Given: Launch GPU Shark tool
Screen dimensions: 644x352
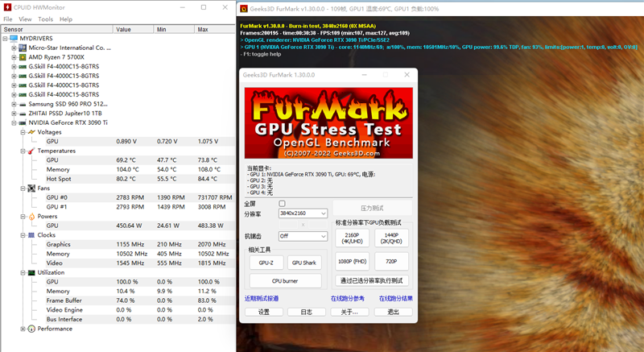Looking at the screenshot, I should tap(304, 263).
